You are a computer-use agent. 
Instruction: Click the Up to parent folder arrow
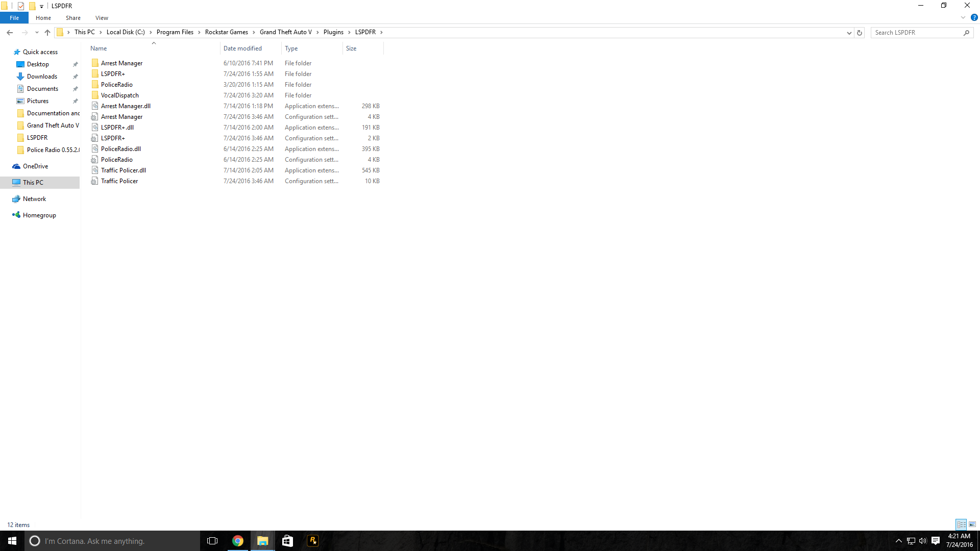click(47, 32)
